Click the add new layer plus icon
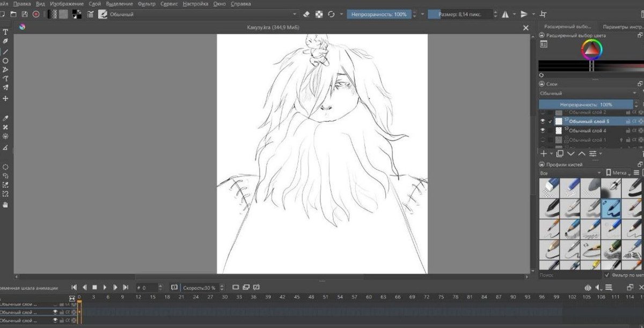The height and width of the screenshot is (328, 644). pyautogui.click(x=544, y=153)
